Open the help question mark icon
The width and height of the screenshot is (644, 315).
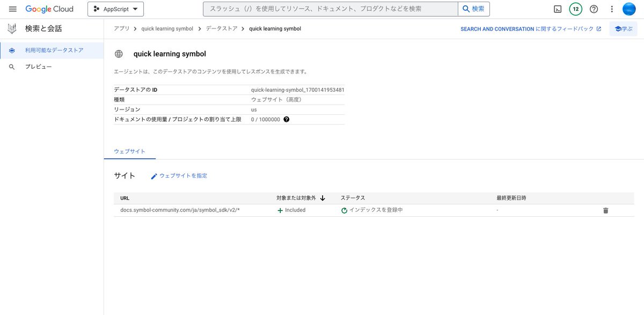point(594,9)
